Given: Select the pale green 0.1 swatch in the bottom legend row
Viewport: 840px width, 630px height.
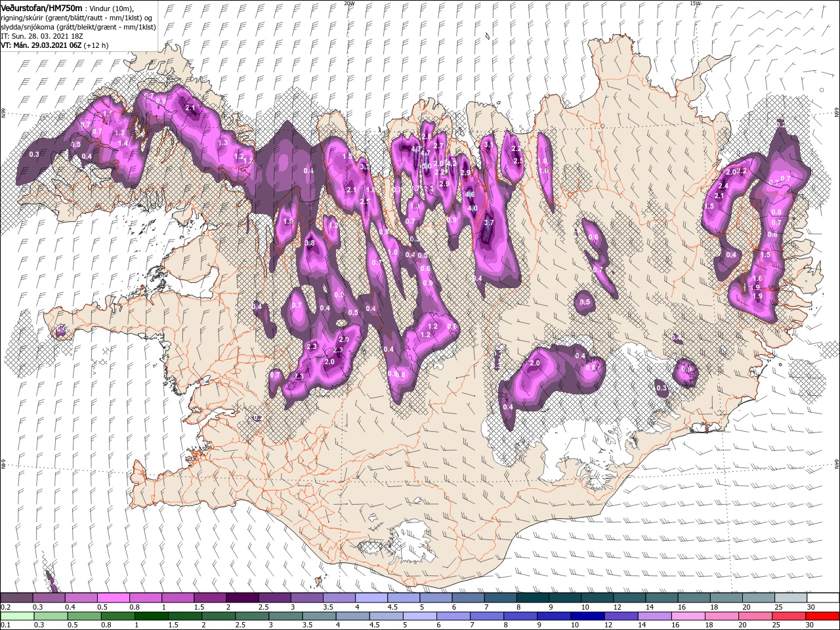Looking at the screenshot, I should point(16,616).
